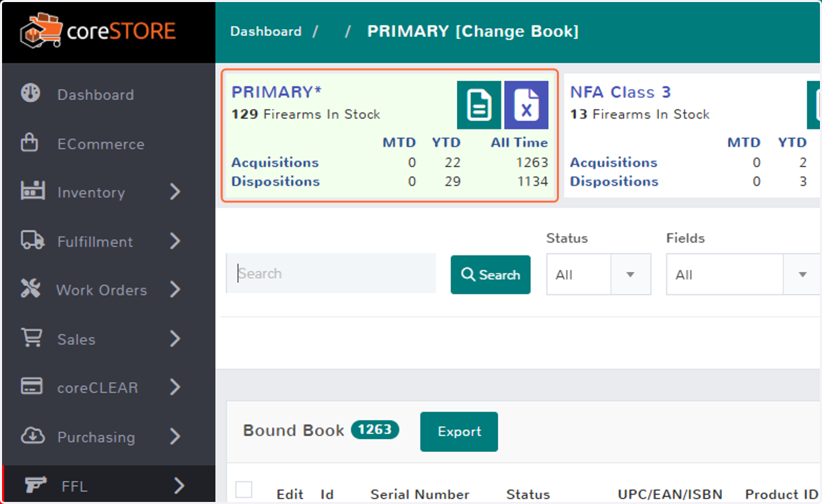Click the Bound Book heading

[294, 431]
